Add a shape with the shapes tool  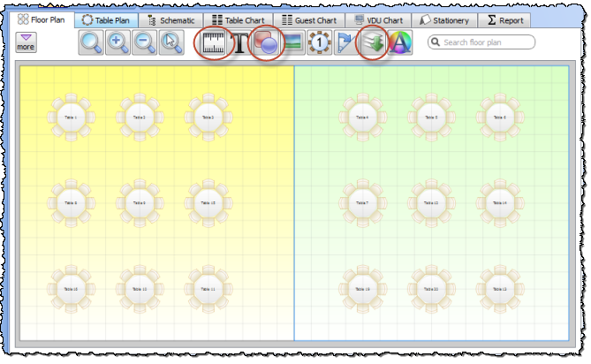coord(268,42)
